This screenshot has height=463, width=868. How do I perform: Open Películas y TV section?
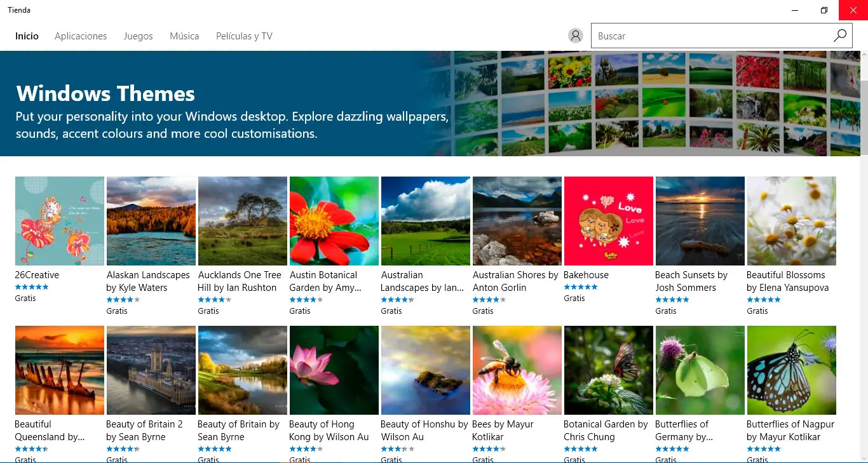click(244, 36)
